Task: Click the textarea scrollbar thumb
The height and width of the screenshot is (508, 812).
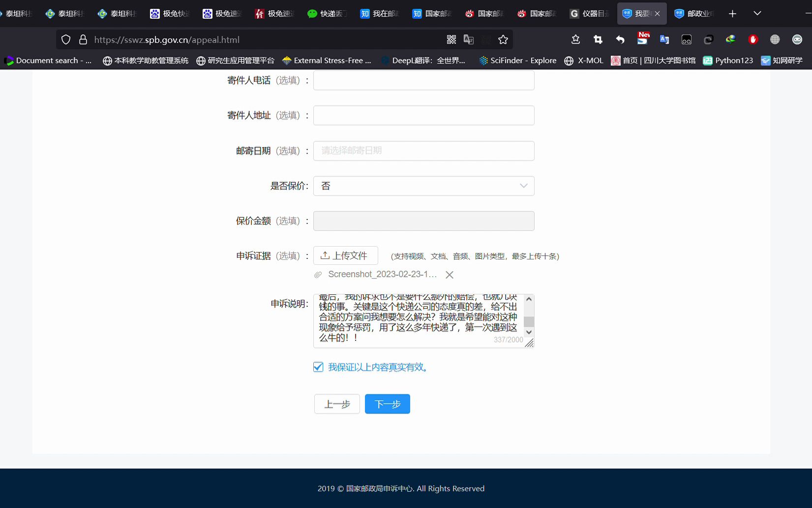Action: tap(529, 321)
